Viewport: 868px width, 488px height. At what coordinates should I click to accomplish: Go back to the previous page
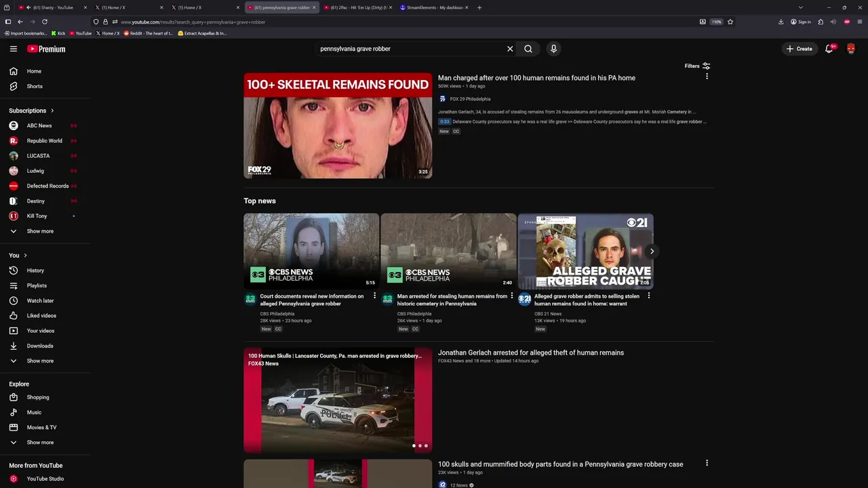coord(20,22)
